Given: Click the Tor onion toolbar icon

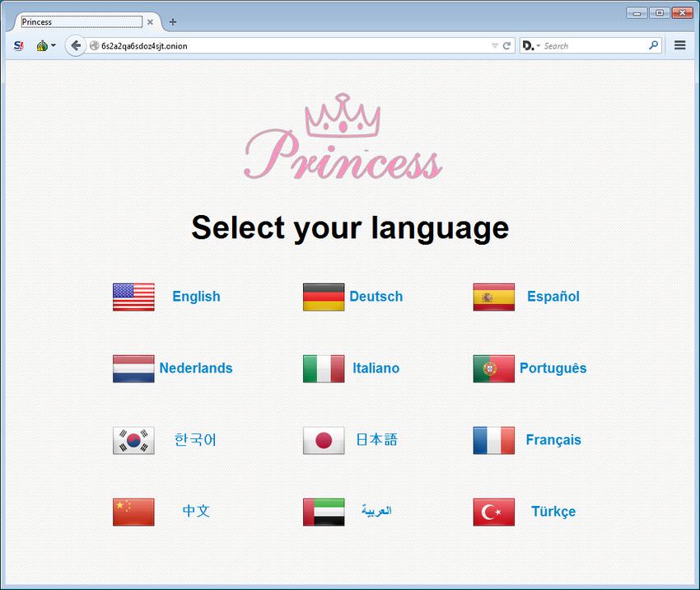Looking at the screenshot, I should coord(42,46).
